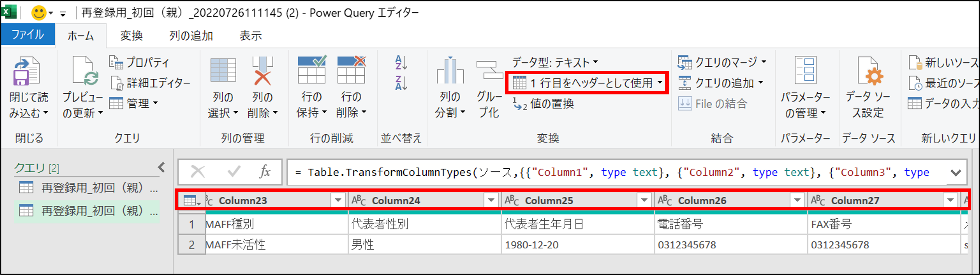Open the Column24 filter dropdown
This screenshot has height=275, width=980.
(x=491, y=200)
